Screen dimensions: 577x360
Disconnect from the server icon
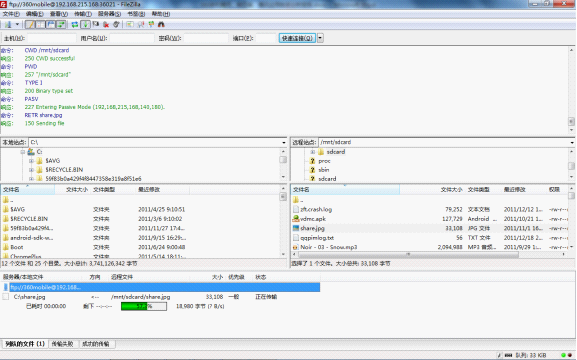106,25
